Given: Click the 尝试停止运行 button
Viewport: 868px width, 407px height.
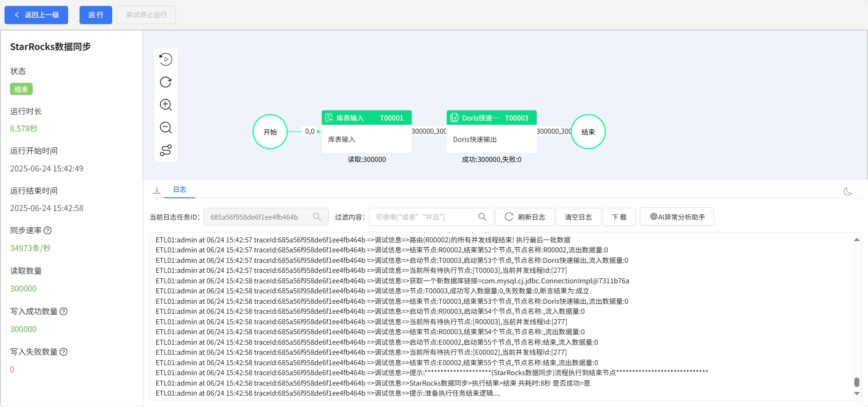Looking at the screenshot, I should pos(146,15).
